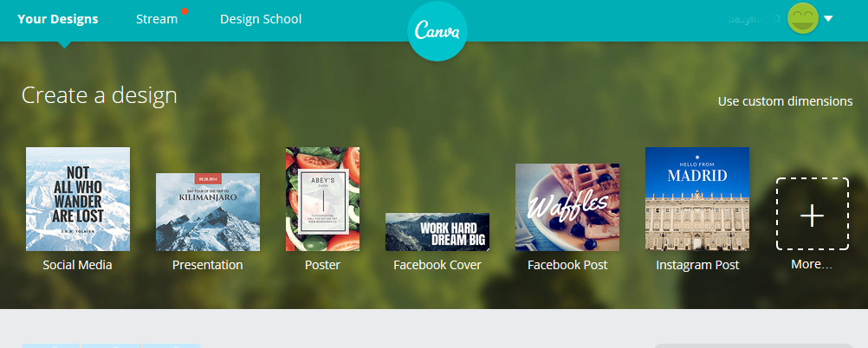The image size is (868, 348).
Task: Select the Social Media mountain quote thumbnail
Action: (78, 199)
